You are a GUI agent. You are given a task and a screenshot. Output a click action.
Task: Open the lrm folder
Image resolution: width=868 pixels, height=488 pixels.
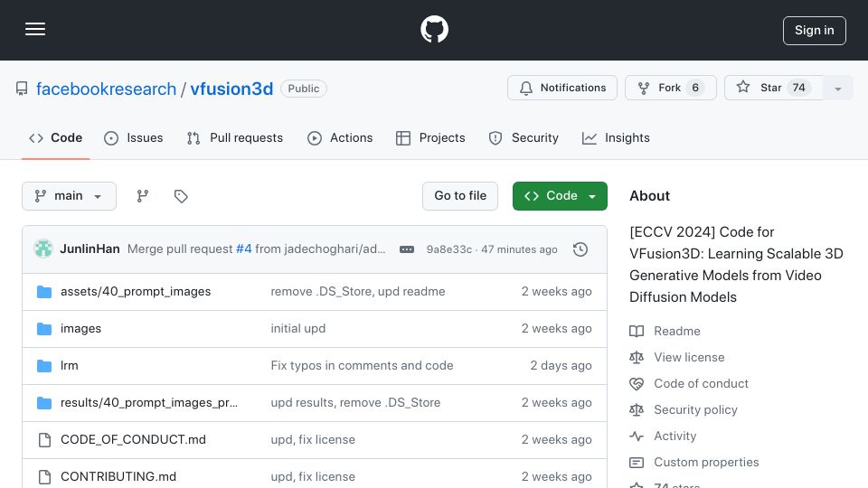(x=70, y=366)
